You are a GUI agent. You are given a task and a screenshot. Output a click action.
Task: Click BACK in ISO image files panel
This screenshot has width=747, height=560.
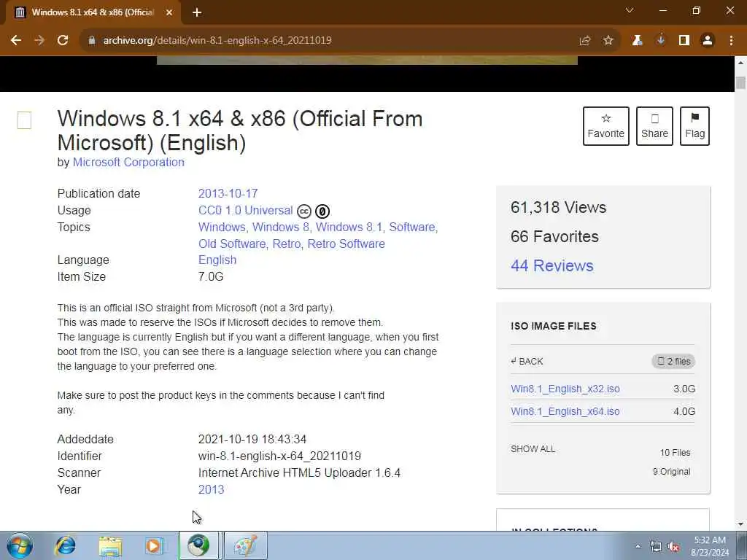point(527,362)
